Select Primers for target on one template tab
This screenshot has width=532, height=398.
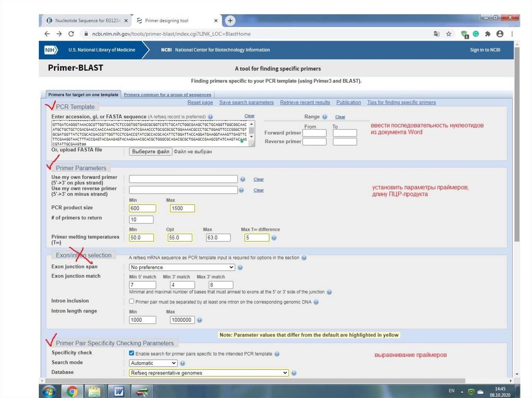pyautogui.click(x=83, y=94)
